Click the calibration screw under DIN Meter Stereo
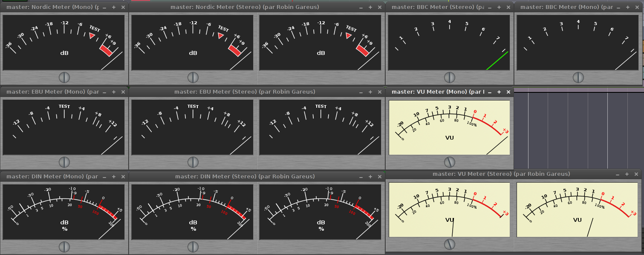The width and height of the screenshot is (644, 255). click(193, 246)
